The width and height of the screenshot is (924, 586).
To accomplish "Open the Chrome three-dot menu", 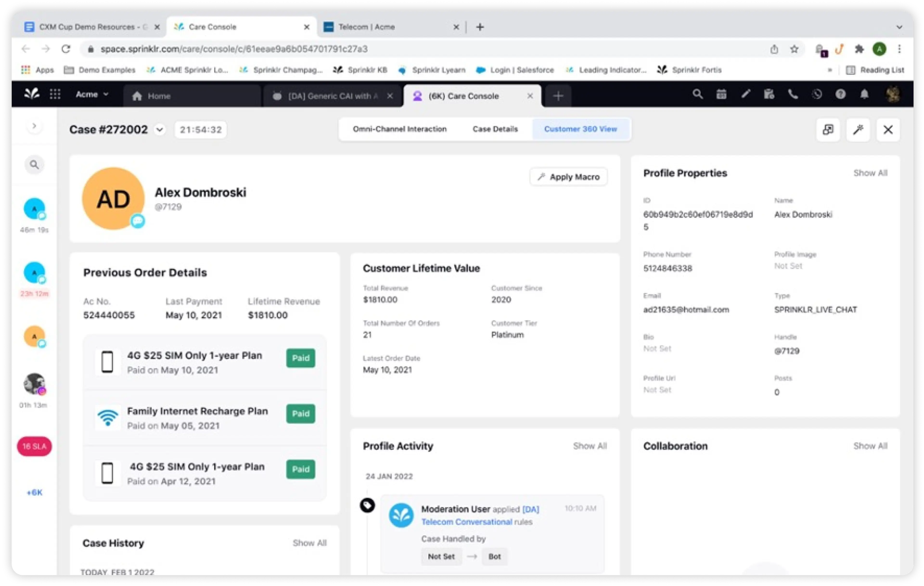I will pyautogui.click(x=899, y=49).
